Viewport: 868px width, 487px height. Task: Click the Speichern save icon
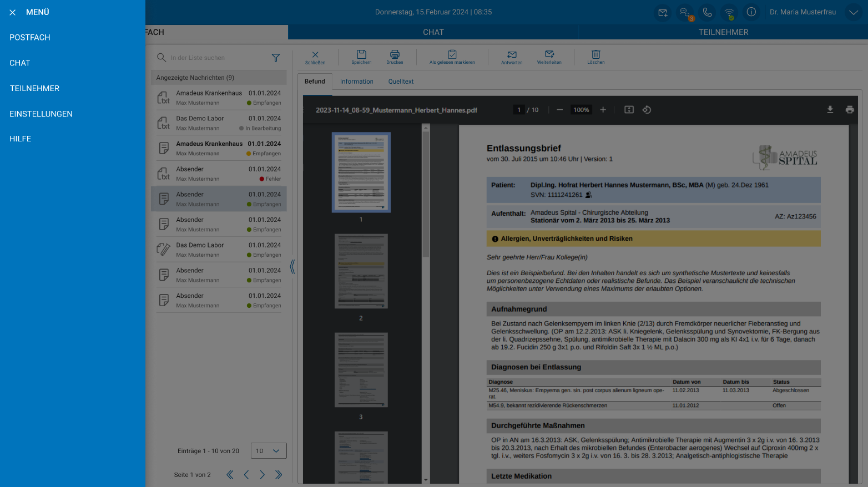(361, 57)
